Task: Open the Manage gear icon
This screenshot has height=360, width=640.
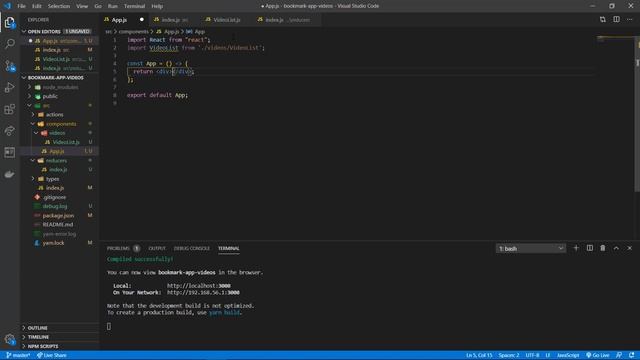Action: (x=10, y=339)
